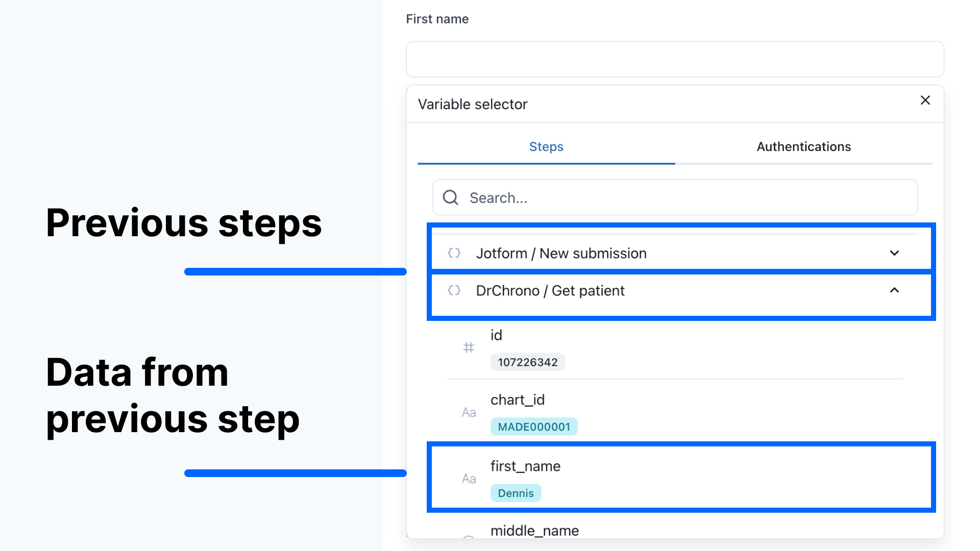Select the MADE000001 chart_id value
Viewport: 980px width, 551px height.
tap(534, 427)
